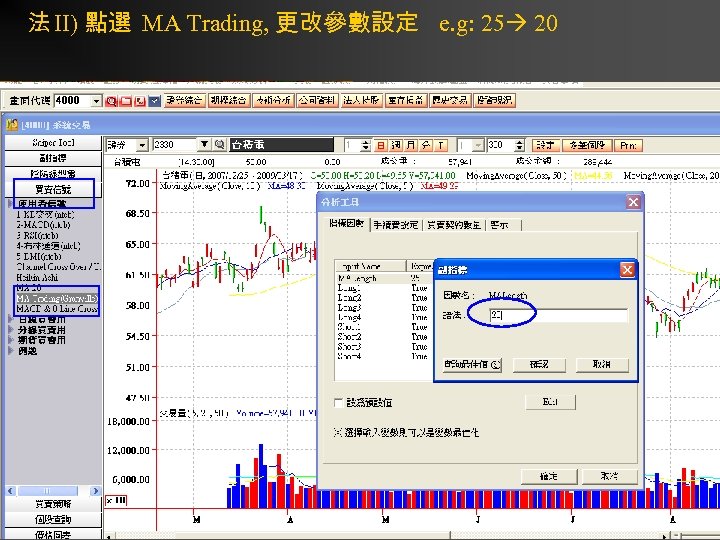Select 2-MACD signal in the list

point(44,225)
